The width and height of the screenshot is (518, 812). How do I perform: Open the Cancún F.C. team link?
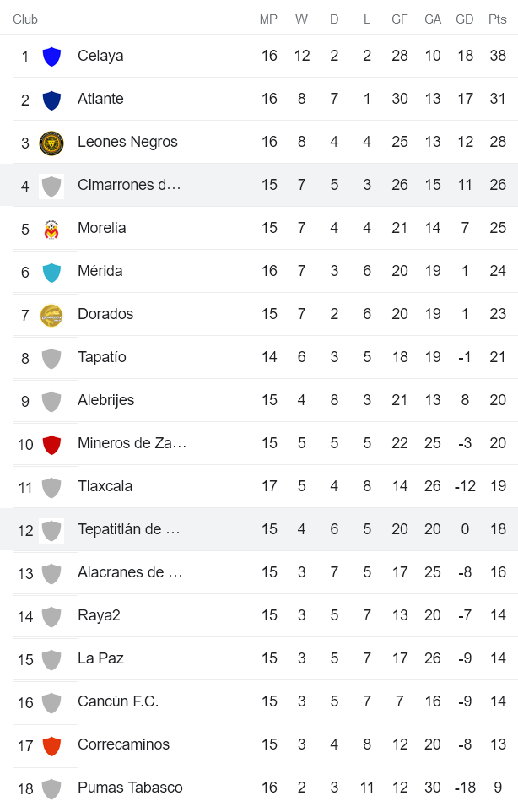118,701
